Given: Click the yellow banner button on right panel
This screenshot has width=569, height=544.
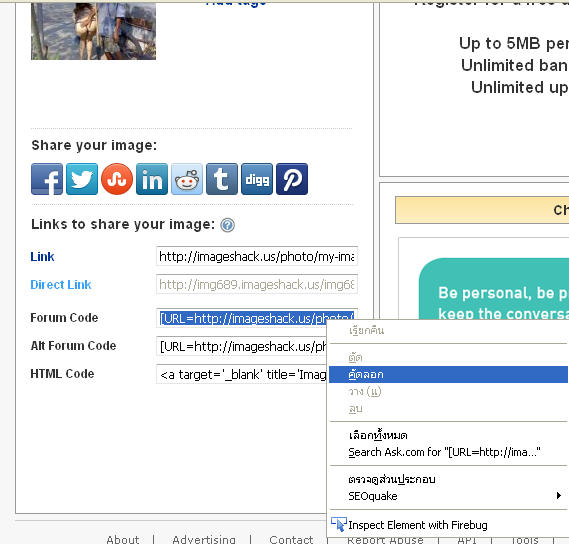Looking at the screenshot, I should click(482, 210).
